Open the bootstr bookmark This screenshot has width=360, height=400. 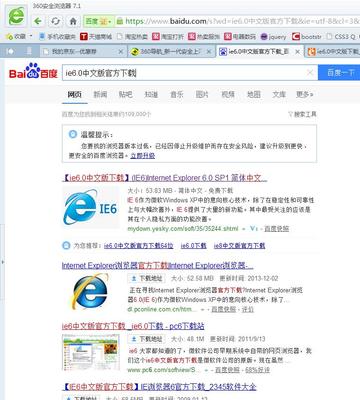click(307, 36)
